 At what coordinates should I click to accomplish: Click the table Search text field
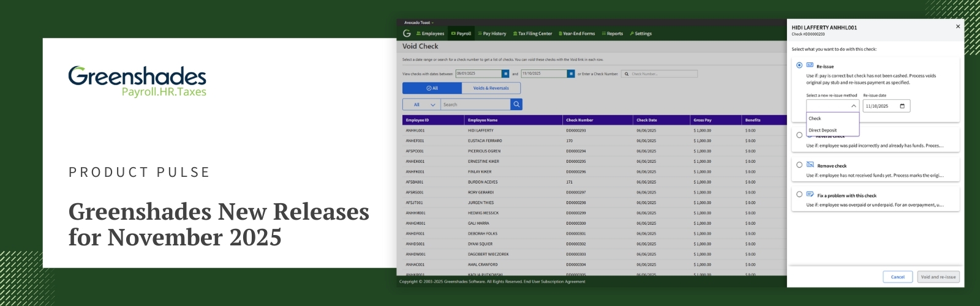475,105
